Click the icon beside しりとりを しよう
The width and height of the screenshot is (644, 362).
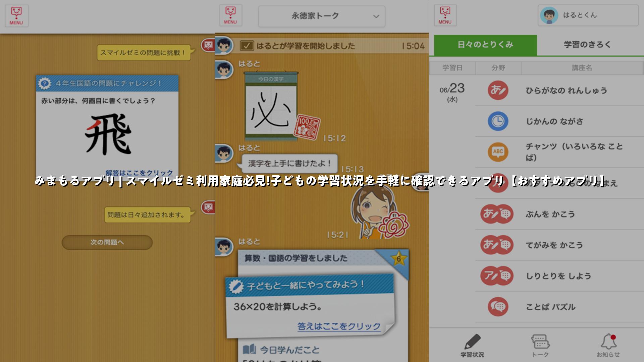pyautogui.click(x=497, y=276)
